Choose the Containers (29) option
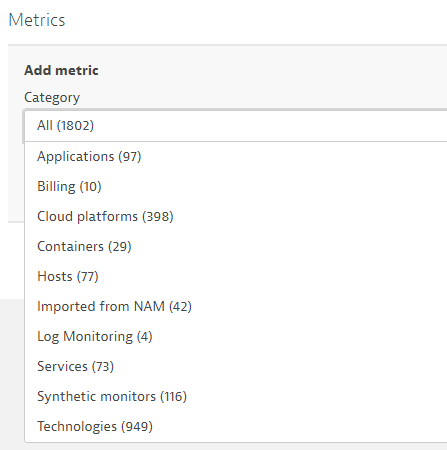Image resolution: width=447 pixels, height=450 pixels. click(236, 246)
